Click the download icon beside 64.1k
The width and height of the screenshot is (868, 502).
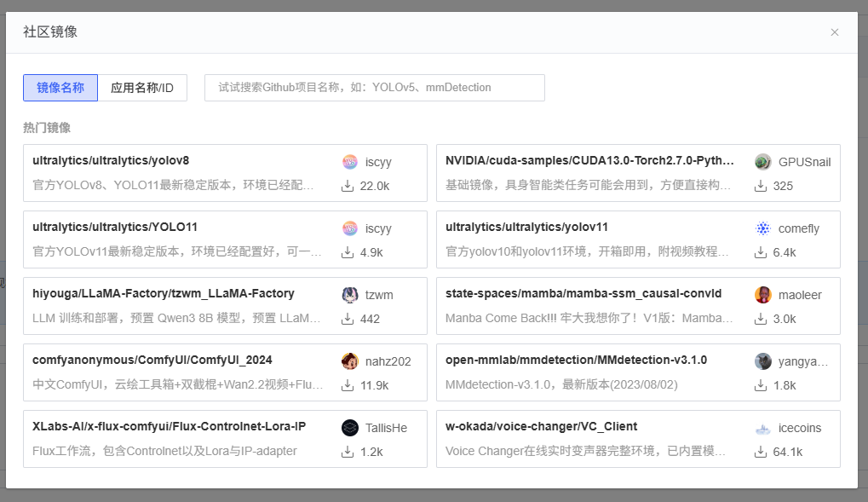[x=761, y=452]
